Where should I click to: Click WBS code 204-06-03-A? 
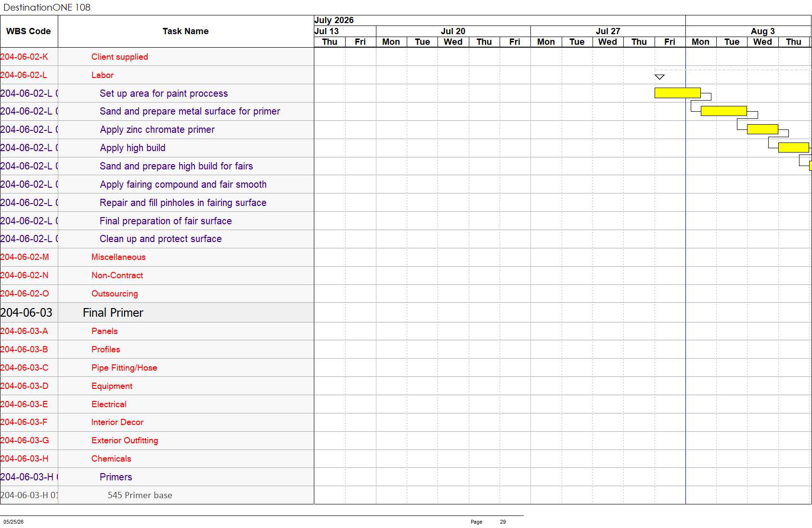tap(24, 331)
